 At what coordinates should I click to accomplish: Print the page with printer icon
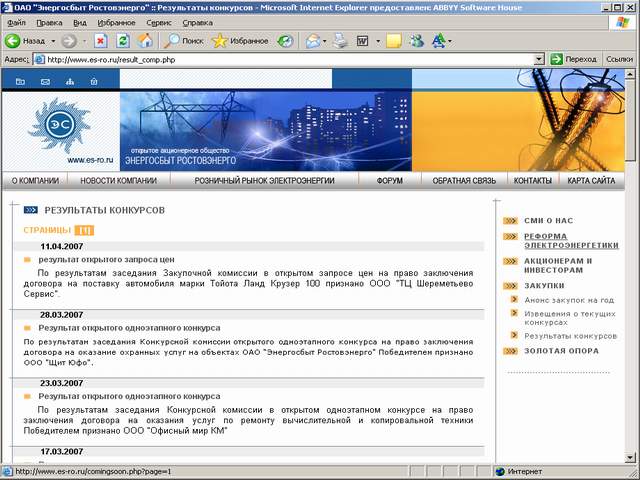(x=340, y=41)
